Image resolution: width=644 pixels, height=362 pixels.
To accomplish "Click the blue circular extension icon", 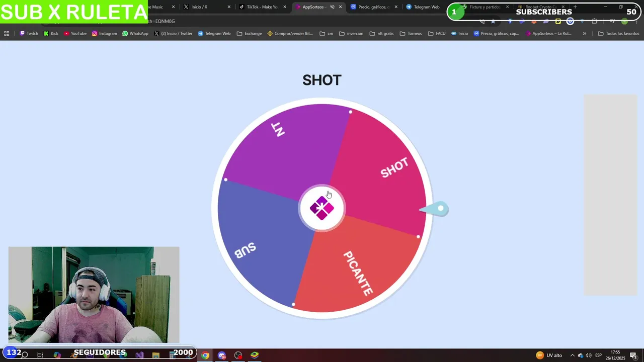I will tap(570, 21).
